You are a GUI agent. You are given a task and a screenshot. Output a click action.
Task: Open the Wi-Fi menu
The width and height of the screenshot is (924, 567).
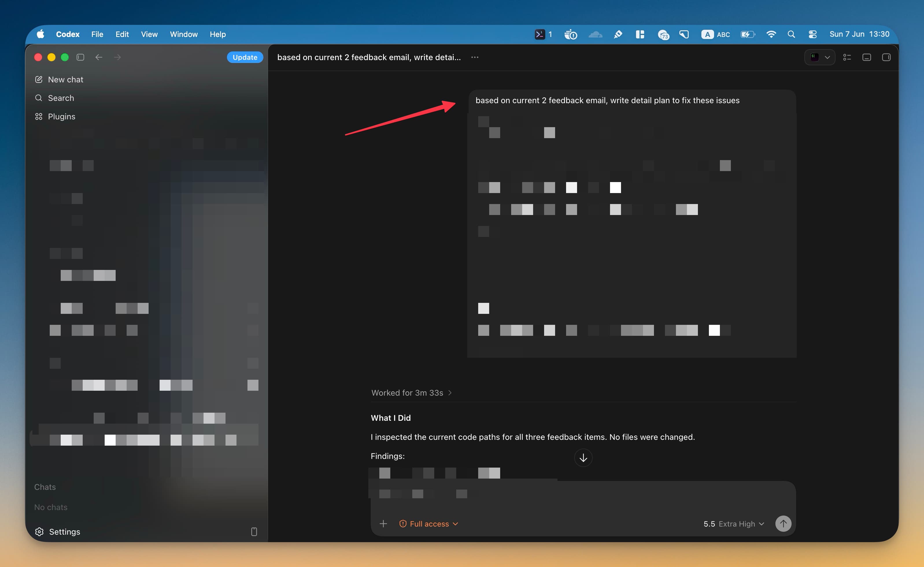coord(771,34)
